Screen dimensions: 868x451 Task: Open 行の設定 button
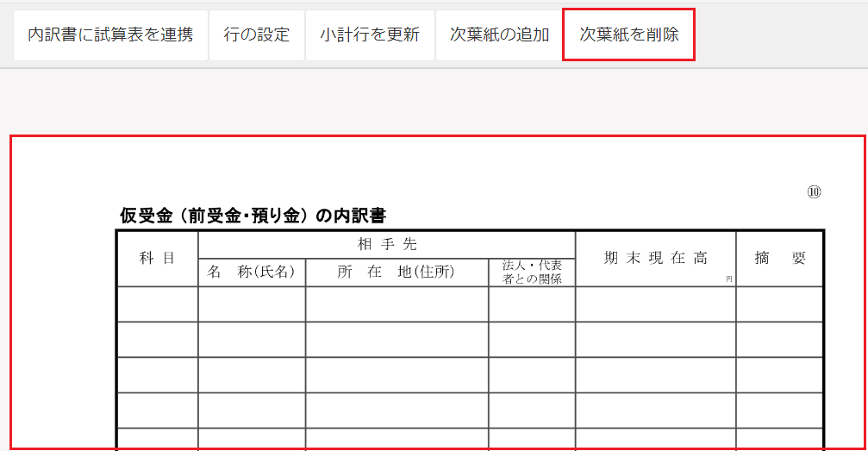coord(257,34)
